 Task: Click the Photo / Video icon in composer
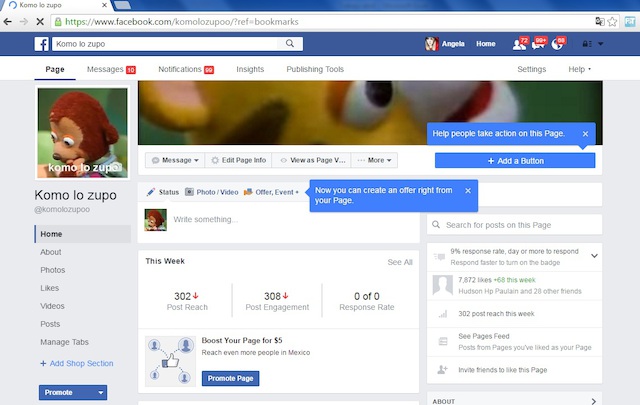[189, 192]
